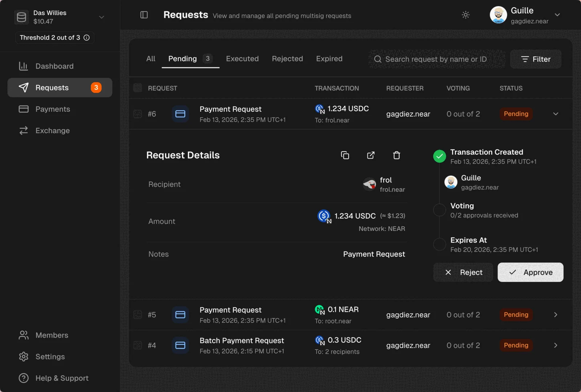Expand request #4 with its chevron
The width and height of the screenshot is (581, 392).
click(556, 345)
